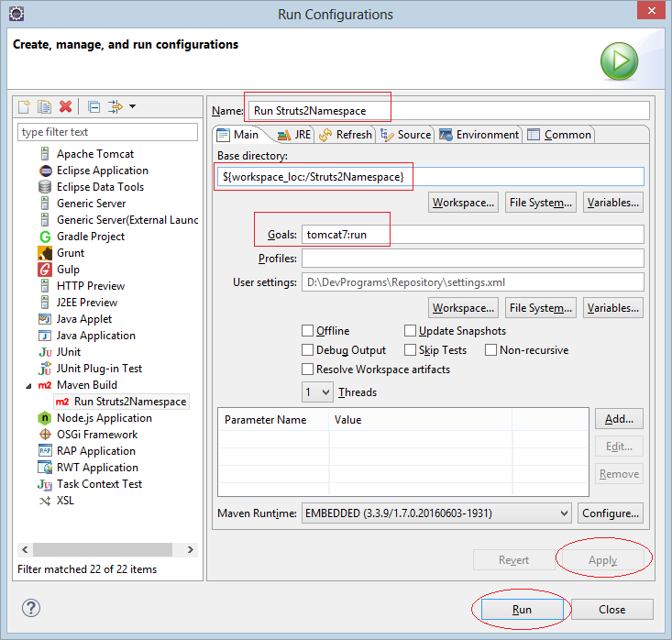Toggle the Non-recursive checkbox

pyautogui.click(x=490, y=350)
